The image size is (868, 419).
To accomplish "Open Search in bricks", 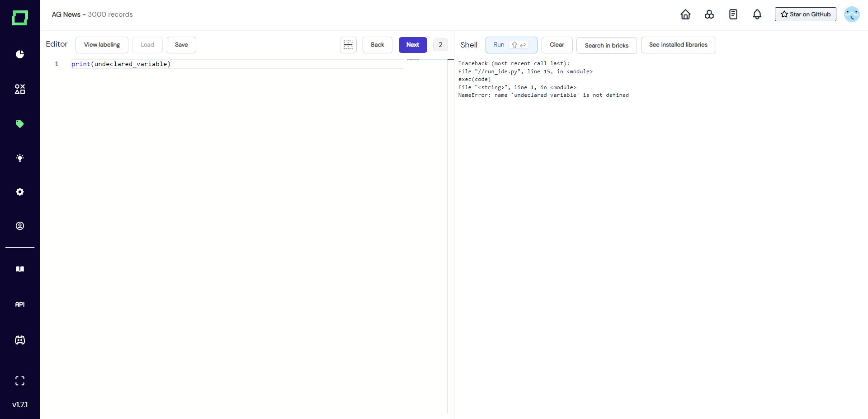I will point(606,45).
